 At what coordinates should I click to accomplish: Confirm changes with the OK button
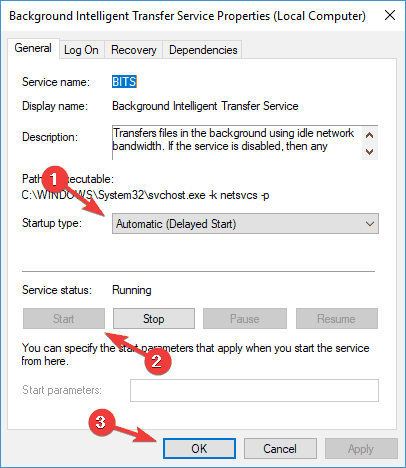coord(199,449)
